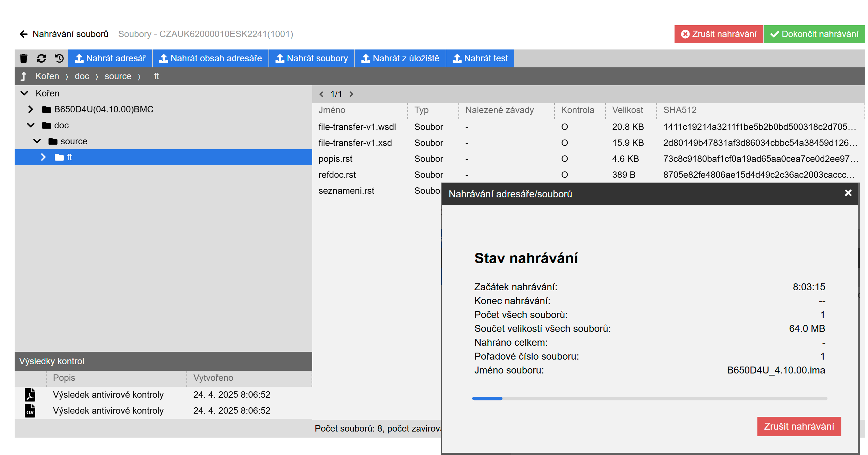868x455 pixels.
Task: Select the popis.rst file row
Action: (335, 159)
